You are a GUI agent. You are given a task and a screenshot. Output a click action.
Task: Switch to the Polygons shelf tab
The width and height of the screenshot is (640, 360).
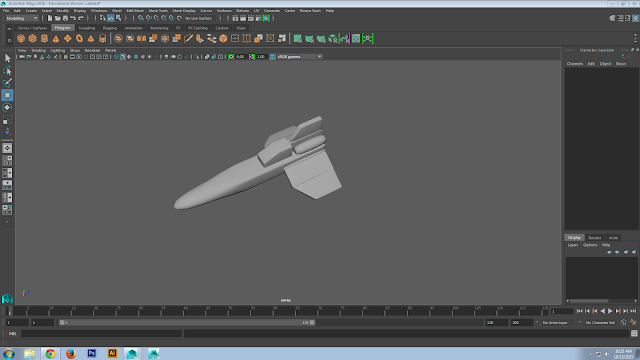pos(63,28)
